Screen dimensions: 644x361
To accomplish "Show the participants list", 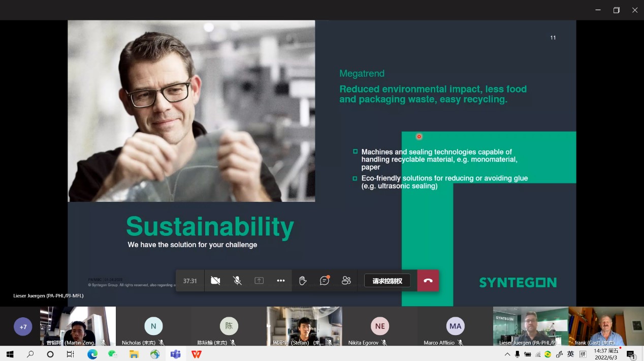I will click(346, 281).
